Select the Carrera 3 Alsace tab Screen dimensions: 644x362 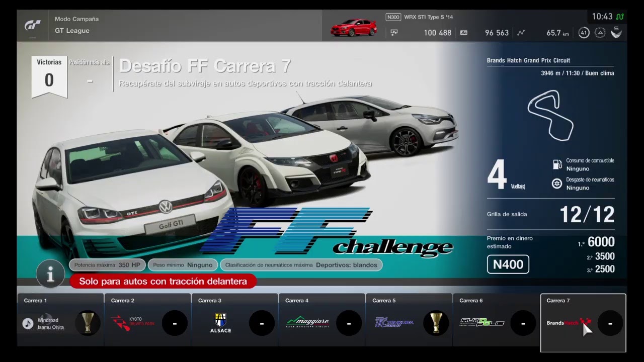pos(234,320)
